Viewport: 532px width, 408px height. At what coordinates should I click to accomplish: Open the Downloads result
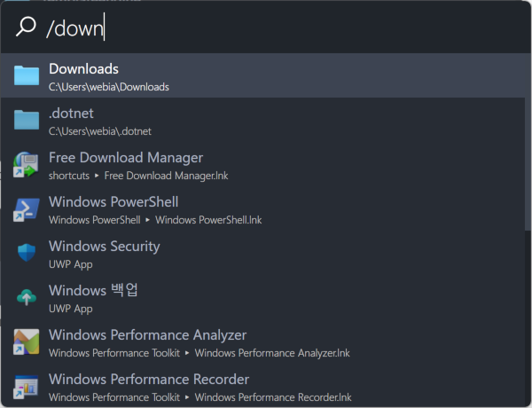pyautogui.click(x=263, y=75)
